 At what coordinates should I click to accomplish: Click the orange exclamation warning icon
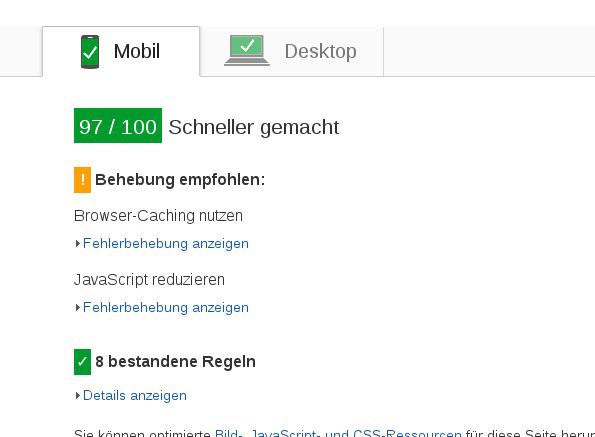click(82, 180)
